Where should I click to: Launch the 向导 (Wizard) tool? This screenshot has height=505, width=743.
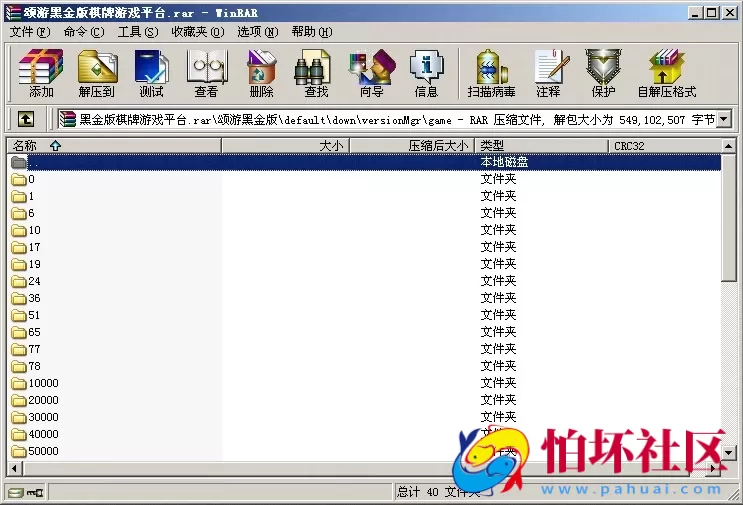pyautogui.click(x=372, y=73)
